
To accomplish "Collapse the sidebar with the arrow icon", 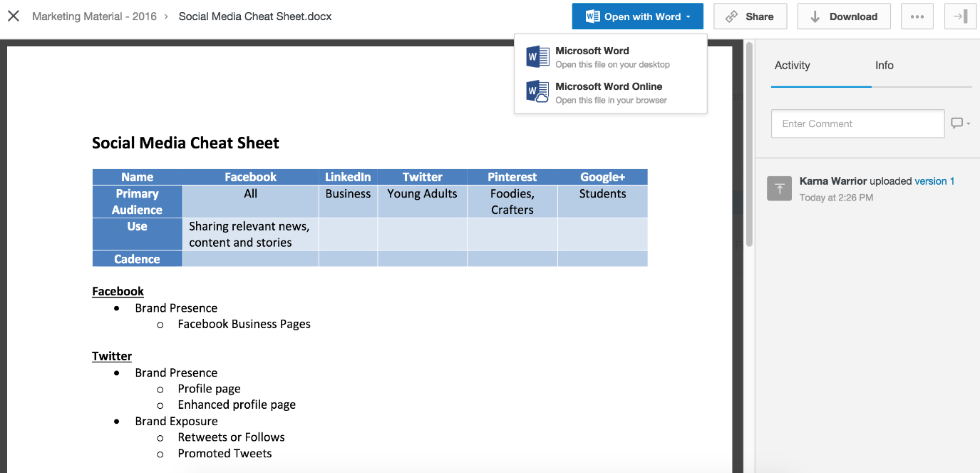I will (x=960, y=16).
